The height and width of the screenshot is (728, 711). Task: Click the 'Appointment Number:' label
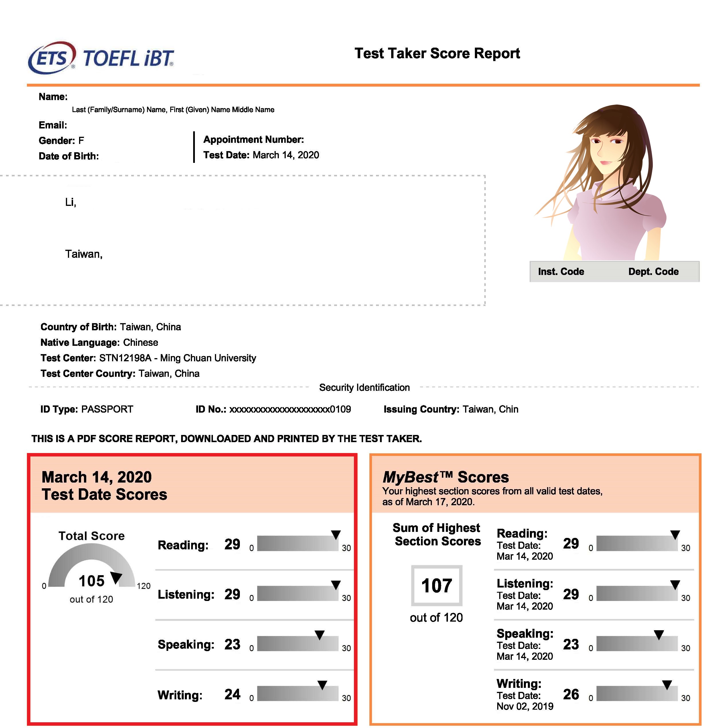pos(254,139)
